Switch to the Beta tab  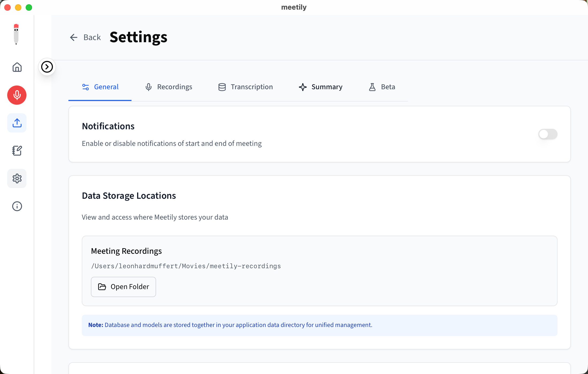click(382, 87)
